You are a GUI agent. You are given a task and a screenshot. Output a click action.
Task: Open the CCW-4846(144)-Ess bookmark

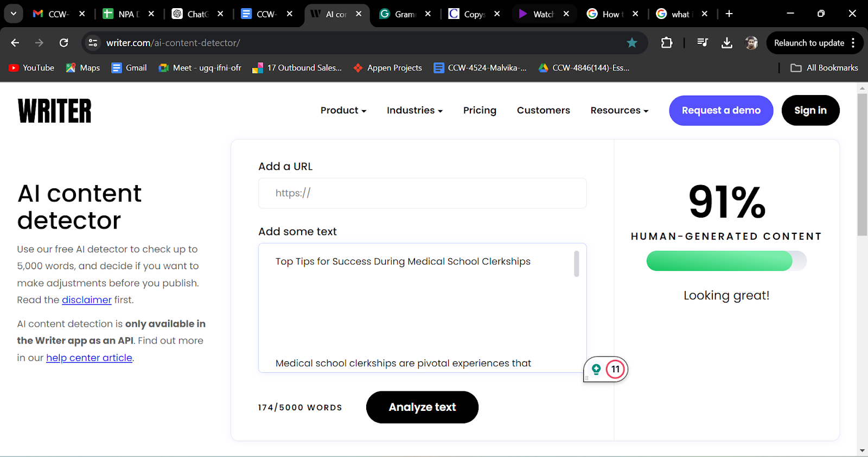click(584, 68)
